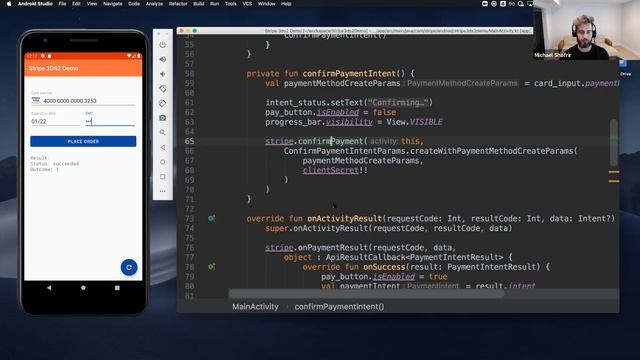Click the expiration date field 01/22

click(56, 121)
